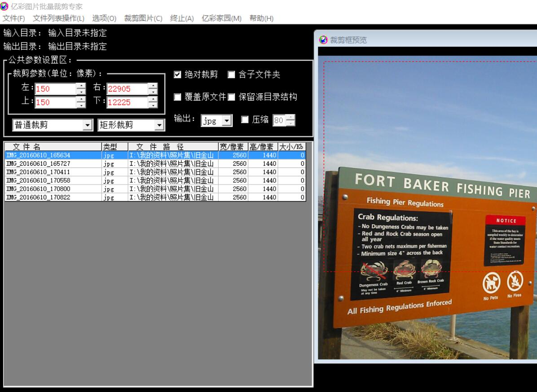Open the 普通裁剪 mode dropdown
Viewport: 537px width, 392px height.
pyautogui.click(x=88, y=125)
